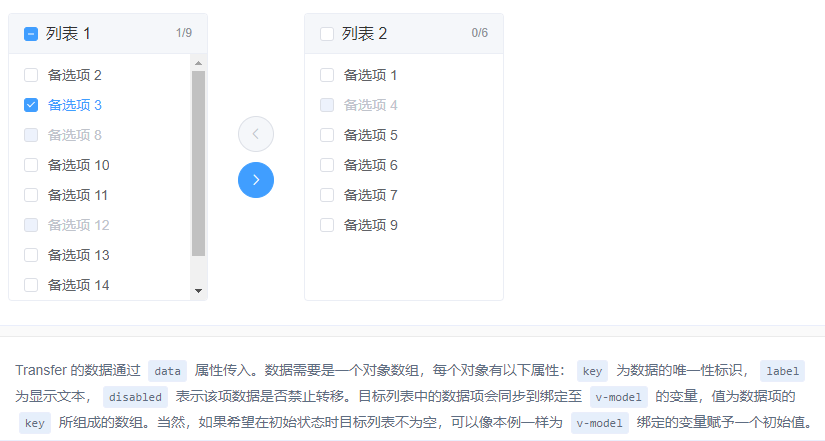Screen dimensions: 825x441
Task: Click the move-to-left arrow button
Action: (x=256, y=134)
